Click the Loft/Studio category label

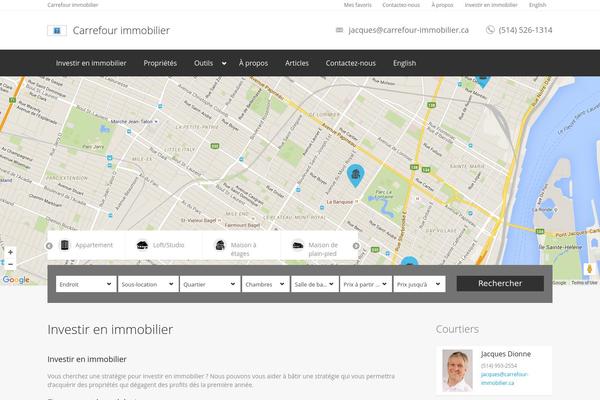168,245
